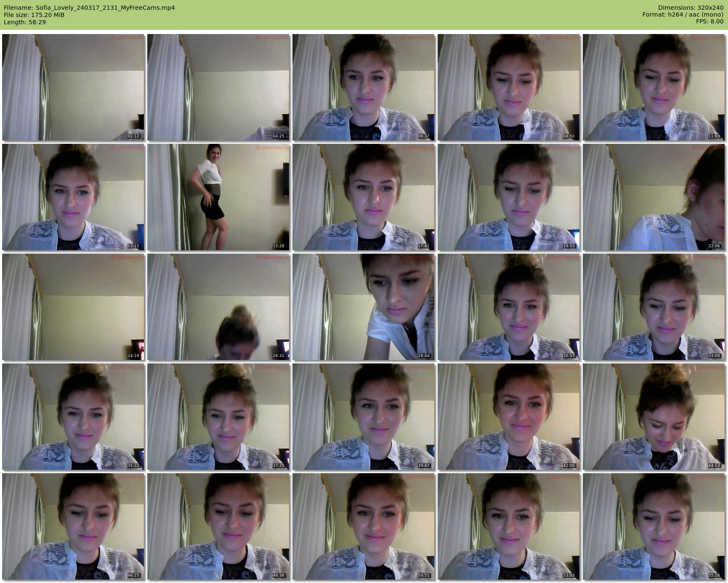728x583 pixels.
Task: Click the thumbnail marked 06:37
Action: coord(364,87)
